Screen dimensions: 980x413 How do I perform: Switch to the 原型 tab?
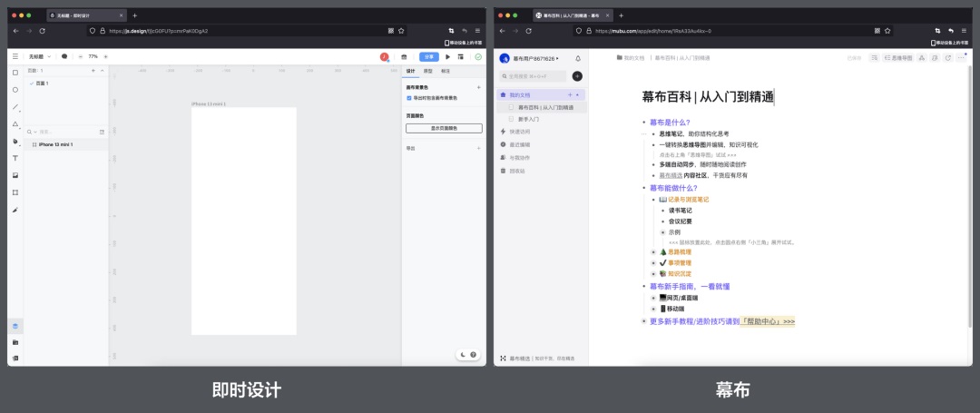pyautogui.click(x=428, y=71)
